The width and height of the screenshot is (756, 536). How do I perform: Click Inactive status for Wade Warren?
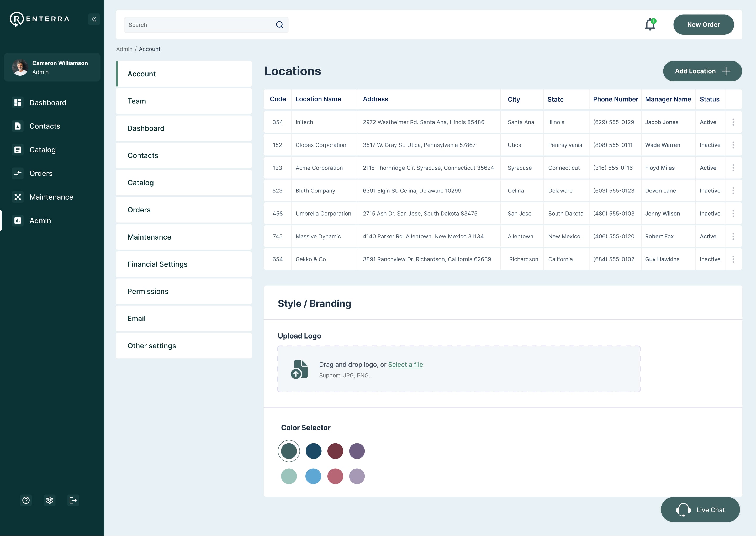(710, 145)
